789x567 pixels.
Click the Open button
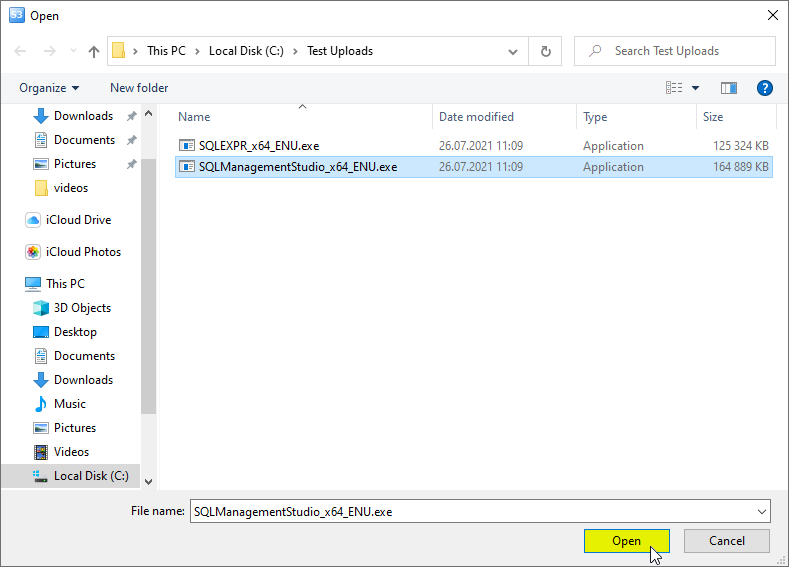point(626,541)
